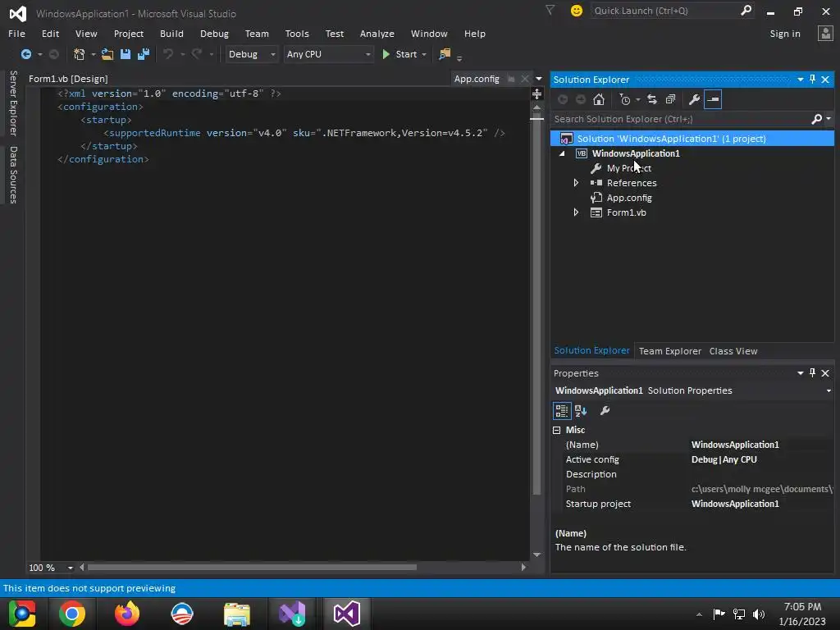Image resolution: width=840 pixels, height=630 pixels.
Task: Click the editor scroll right arrow
Action: [x=523, y=568]
